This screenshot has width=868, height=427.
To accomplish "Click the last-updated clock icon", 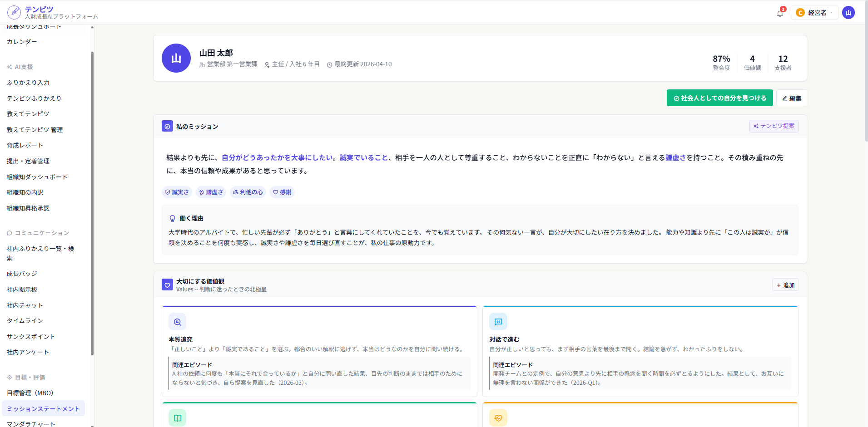I will coord(330,65).
